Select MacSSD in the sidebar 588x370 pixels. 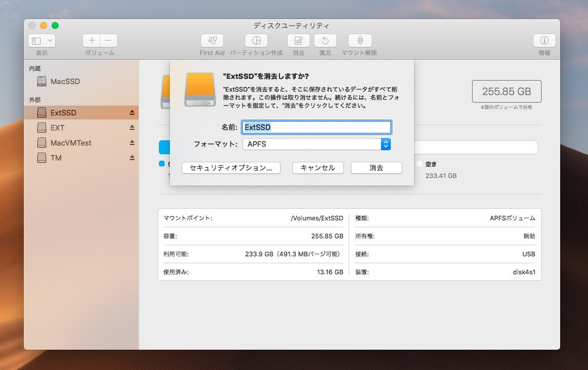[65, 82]
